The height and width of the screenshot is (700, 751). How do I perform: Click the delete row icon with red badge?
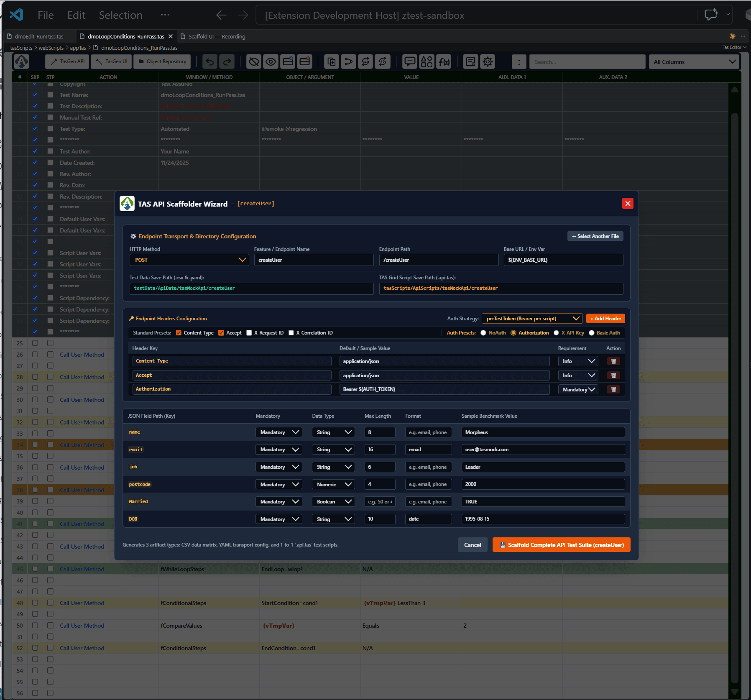pyautogui.click(x=305, y=62)
